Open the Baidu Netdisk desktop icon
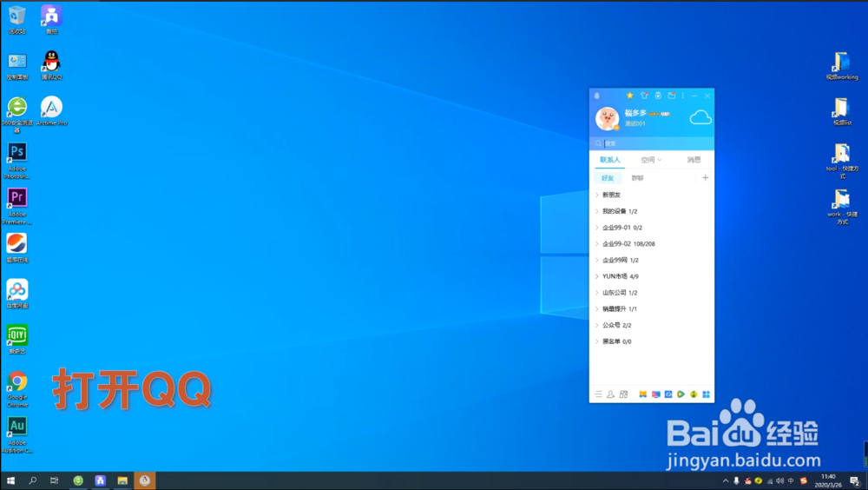This screenshot has height=490, width=868. 17,294
